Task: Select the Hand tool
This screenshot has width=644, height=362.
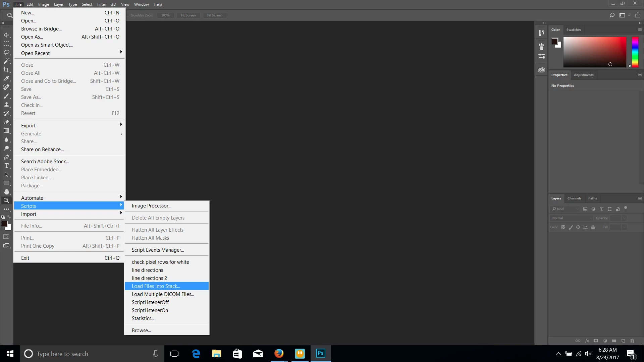Action: click(6, 192)
